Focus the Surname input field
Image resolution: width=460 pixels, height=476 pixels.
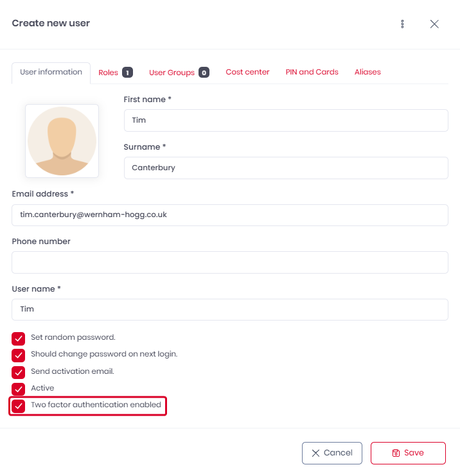point(286,168)
